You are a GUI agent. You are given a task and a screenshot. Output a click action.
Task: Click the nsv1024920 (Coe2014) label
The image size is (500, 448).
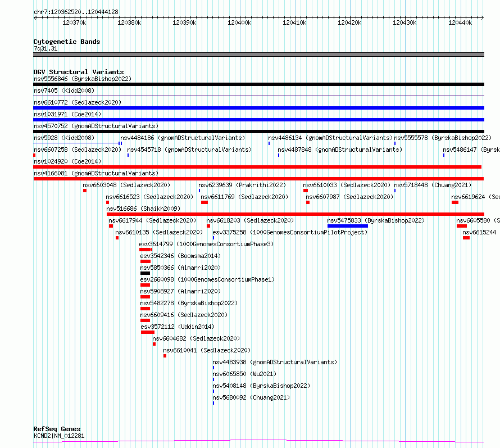67,161
